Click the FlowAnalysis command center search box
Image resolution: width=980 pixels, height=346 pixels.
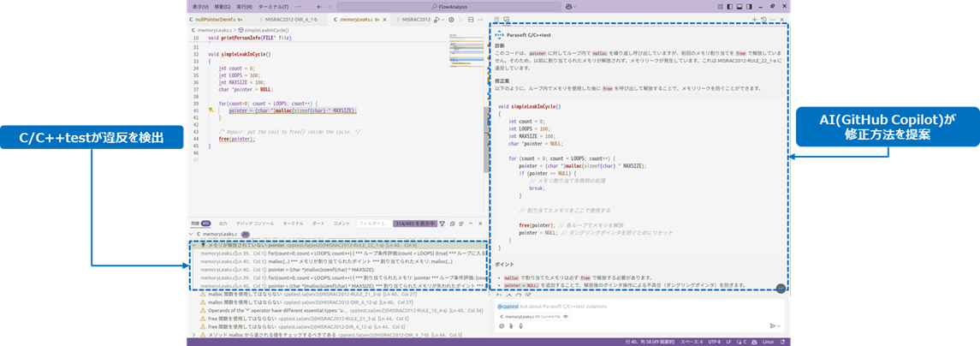[448, 6]
